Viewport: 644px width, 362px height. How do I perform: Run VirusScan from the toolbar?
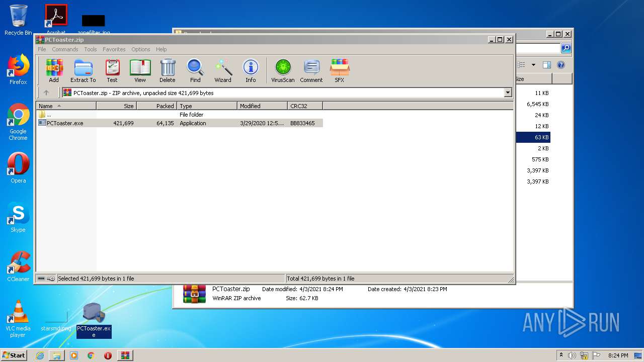click(x=283, y=71)
